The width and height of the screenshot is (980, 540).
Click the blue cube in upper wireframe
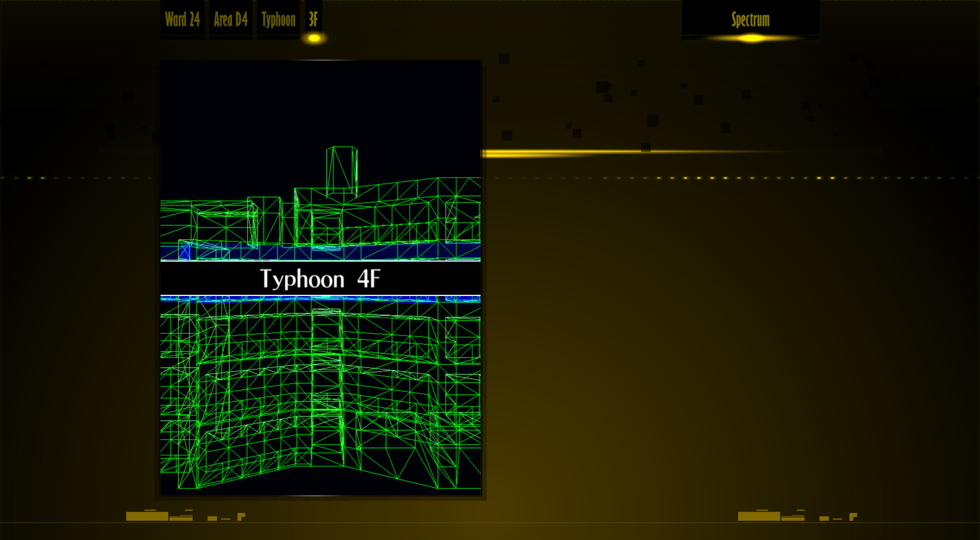click(185, 251)
